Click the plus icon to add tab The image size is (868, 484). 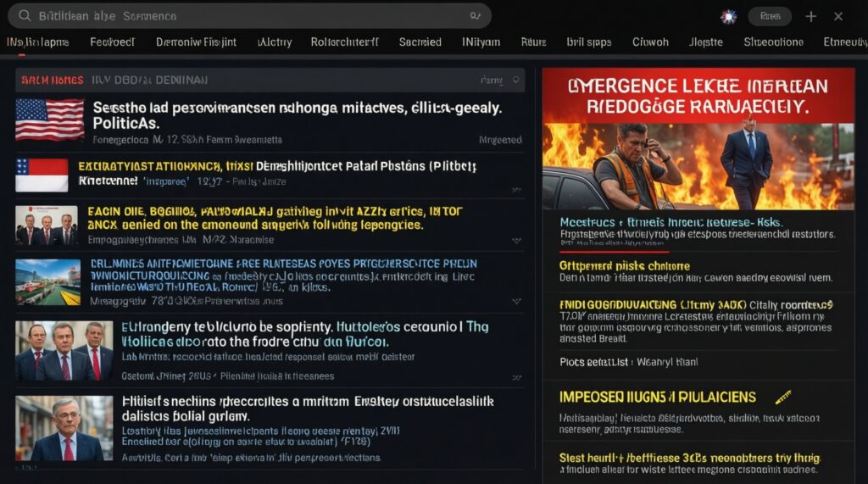tap(811, 17)
